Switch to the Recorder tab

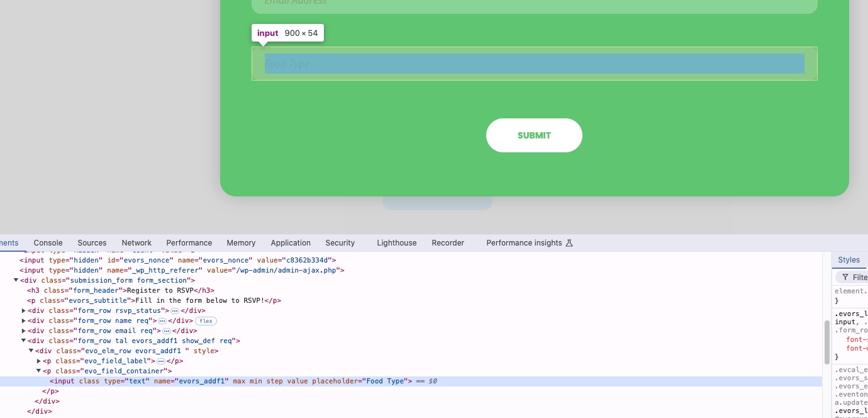pos(448,243)
